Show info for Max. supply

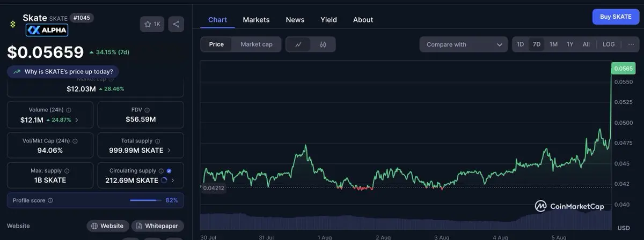click(x=67, y=171)
